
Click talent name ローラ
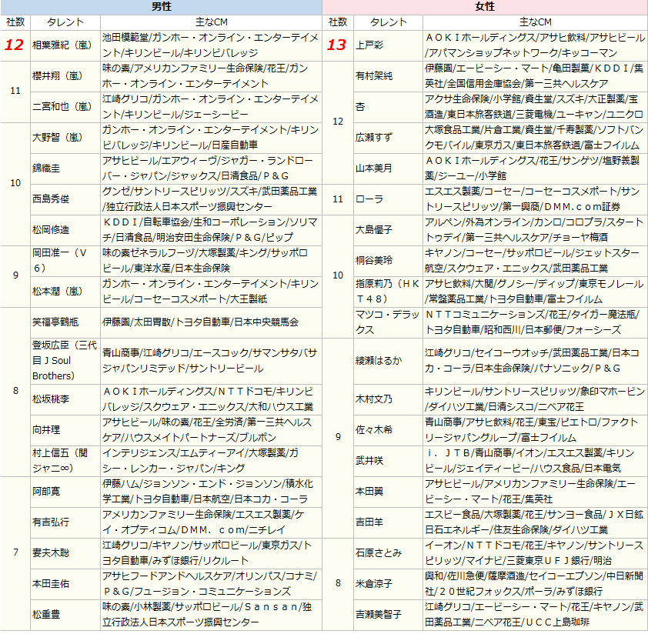(369, 199)
